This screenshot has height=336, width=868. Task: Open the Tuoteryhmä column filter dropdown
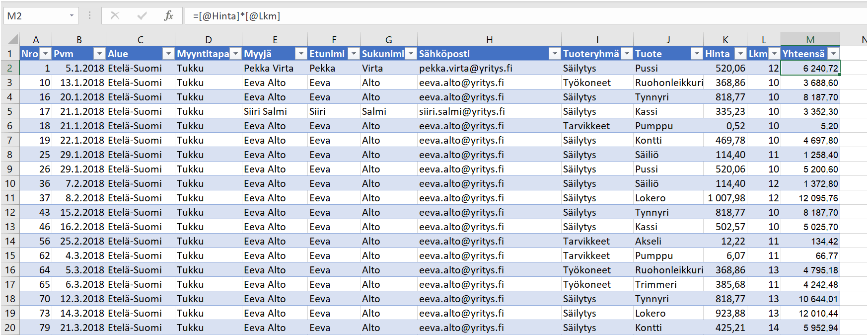pos(627,54)
